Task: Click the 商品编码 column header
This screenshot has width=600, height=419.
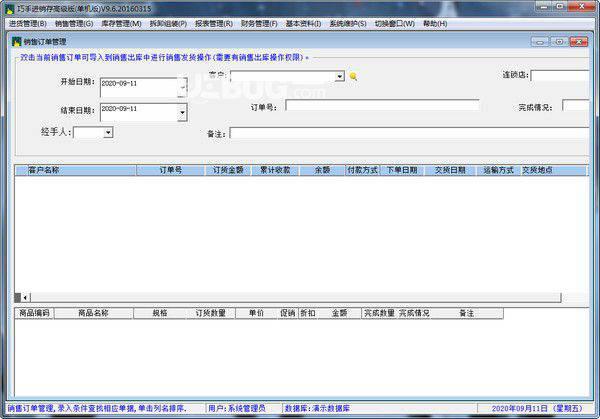Action: (x=34, y=313)
